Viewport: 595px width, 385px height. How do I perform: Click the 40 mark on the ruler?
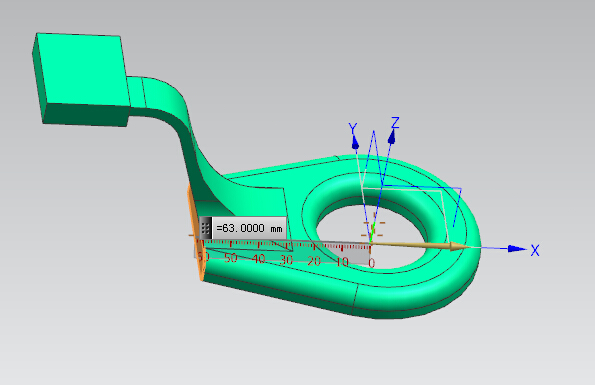258,259
